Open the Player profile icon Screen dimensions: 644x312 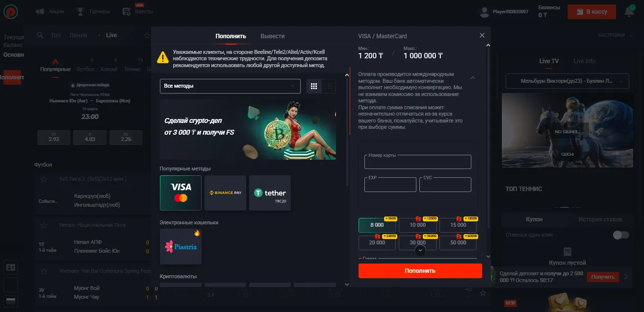pyautogui.click(x=485, y=11)
